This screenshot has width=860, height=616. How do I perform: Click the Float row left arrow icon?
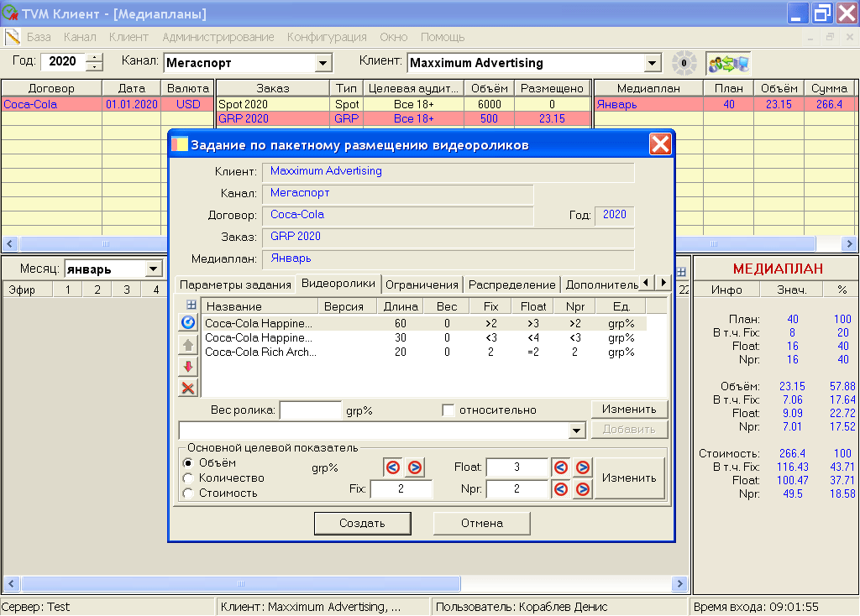[560, 467]
